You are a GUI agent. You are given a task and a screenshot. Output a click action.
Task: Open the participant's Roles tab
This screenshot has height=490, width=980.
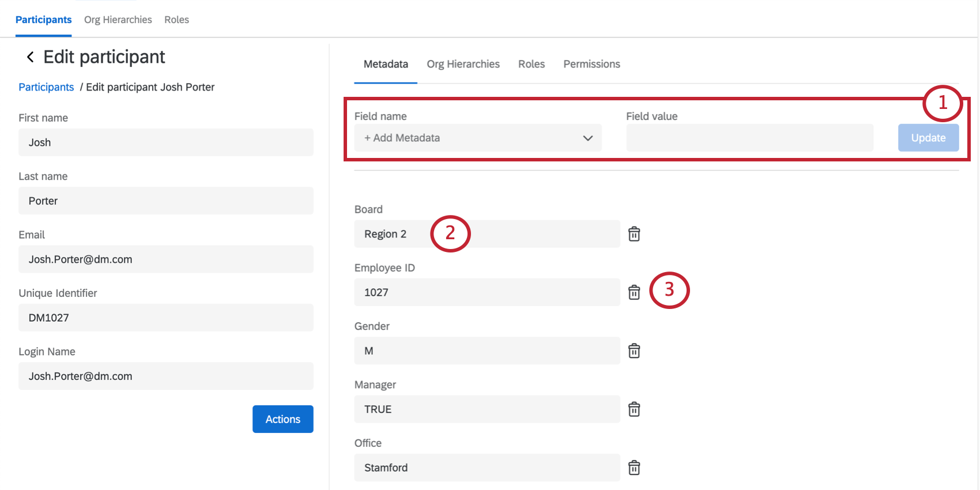click(x=531, y=64)
